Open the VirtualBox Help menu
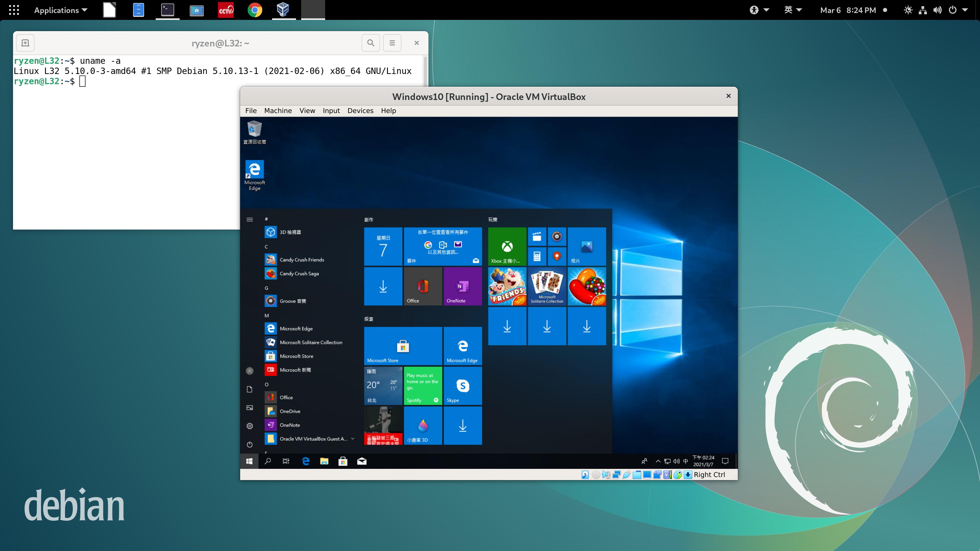The image size is (980, 551). coord(388,111)
